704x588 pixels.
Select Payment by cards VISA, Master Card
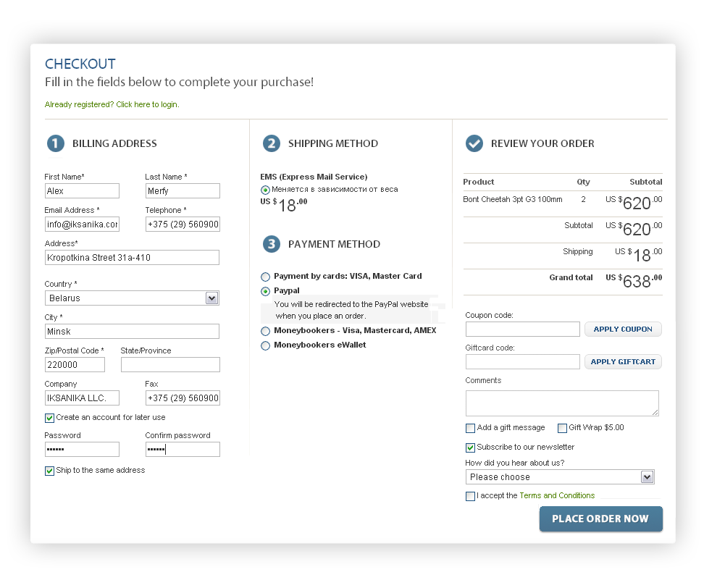tap(266, 277)
